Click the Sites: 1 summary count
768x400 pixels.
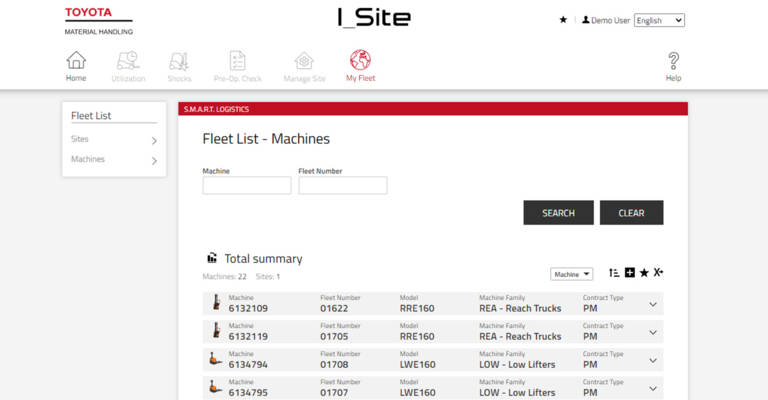click(x=268, y=277)
